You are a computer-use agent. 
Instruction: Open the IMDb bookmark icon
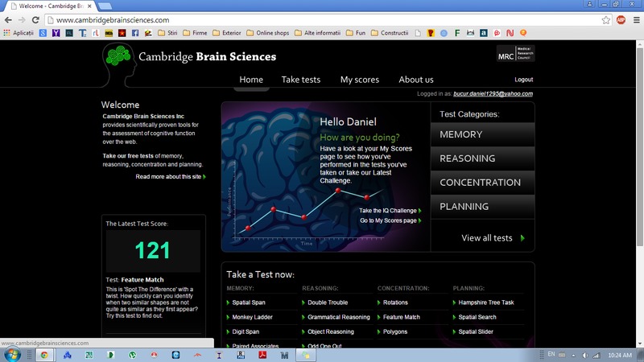pyautogui.click(x=109, y=33)
